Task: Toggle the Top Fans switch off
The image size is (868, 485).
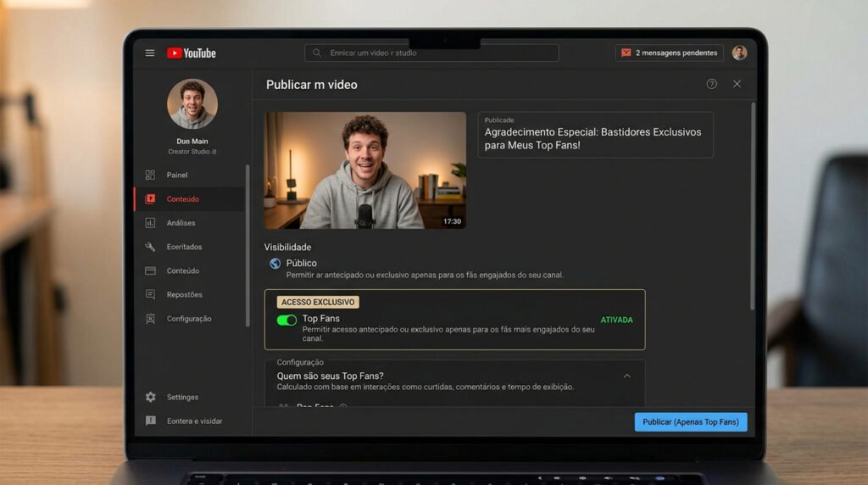Action: coord(287,320)
